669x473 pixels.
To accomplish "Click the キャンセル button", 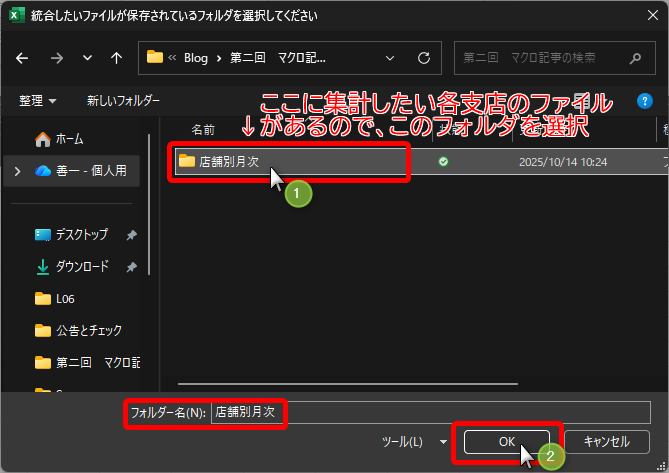I will pos(606,441).
